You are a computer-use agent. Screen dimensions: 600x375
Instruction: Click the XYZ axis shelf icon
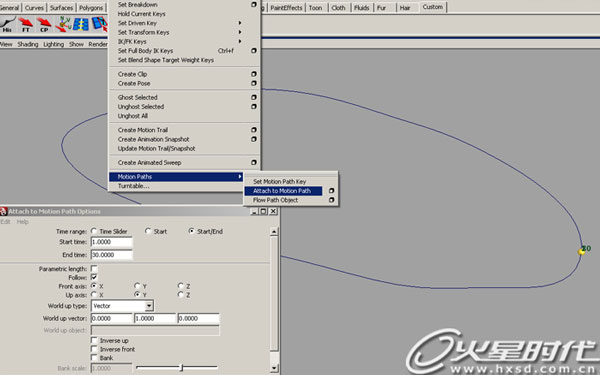[63, 24]
